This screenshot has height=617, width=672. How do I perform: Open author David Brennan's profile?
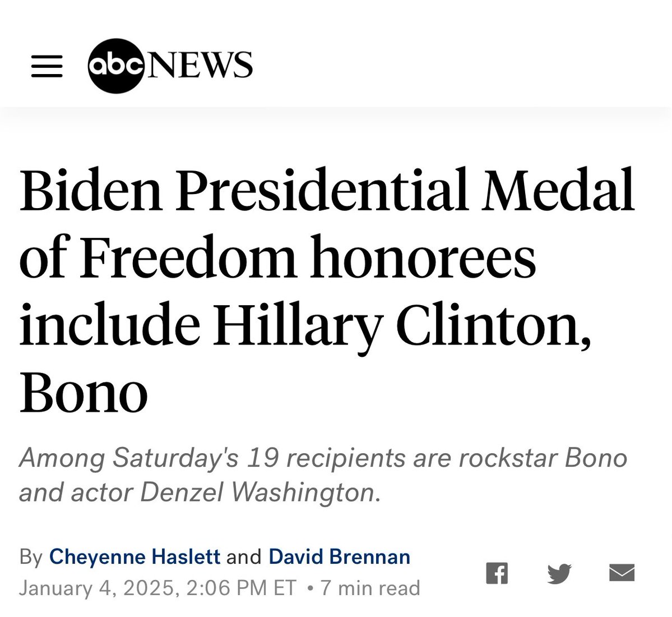point(340,556)
